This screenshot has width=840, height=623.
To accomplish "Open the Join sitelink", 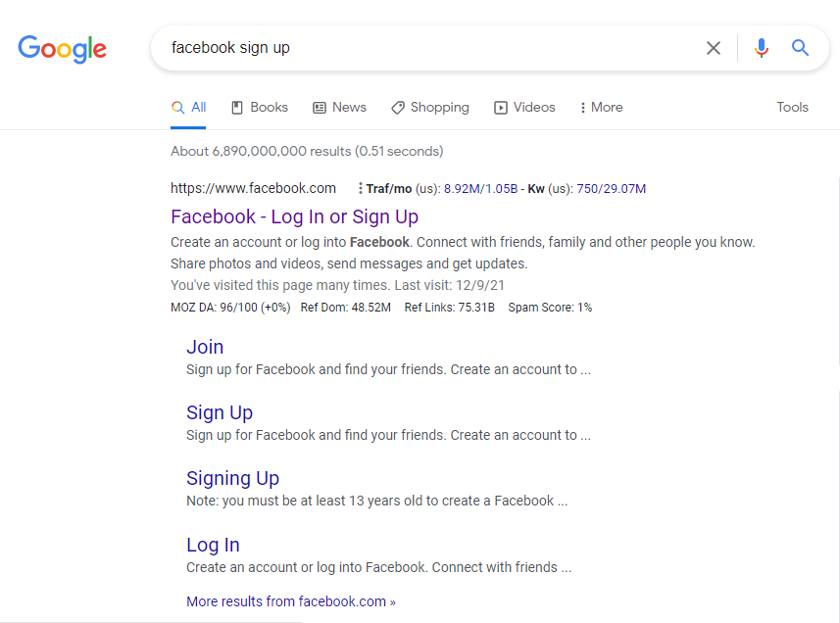I will pyautogui.click(x=205, y=347).
